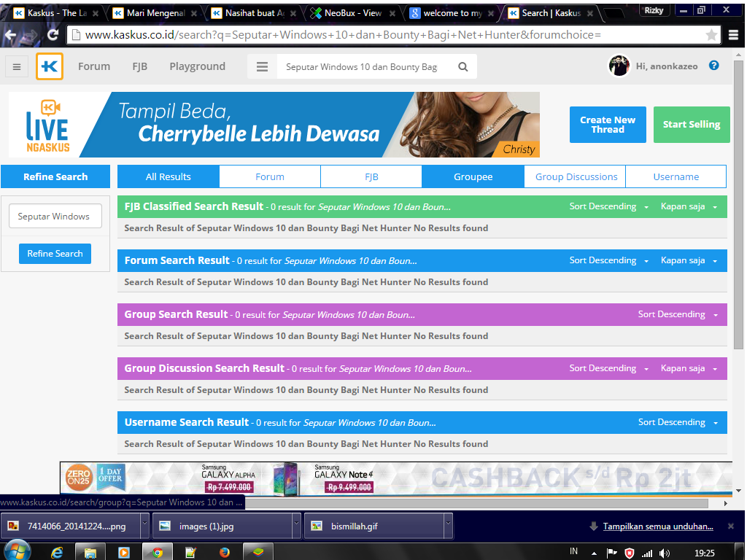Screen dimensions: 747x560
Task: Open Windows Explorer folder taskbar icon
Action: (x=90, y=553)
